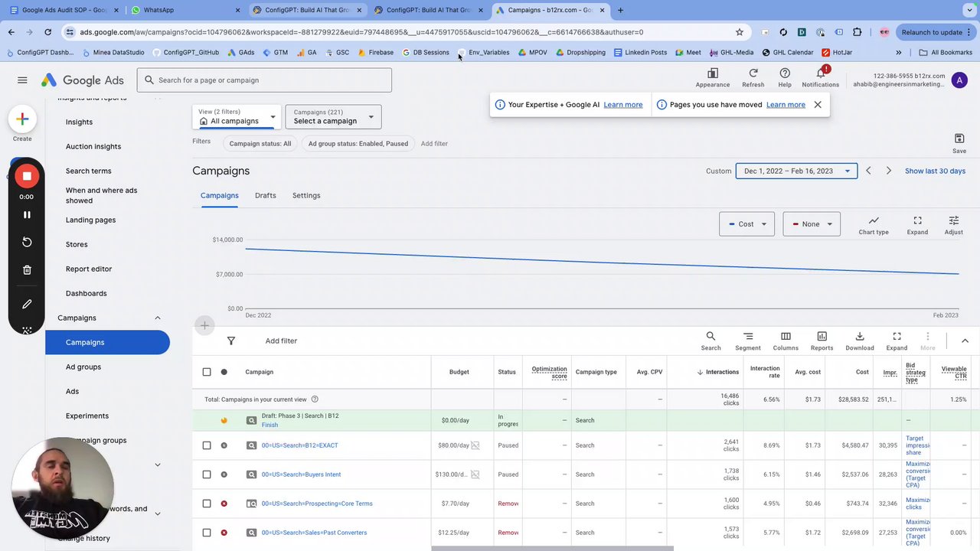
Task: Open the Select a campaign dropdown
Action: point(333,116)
